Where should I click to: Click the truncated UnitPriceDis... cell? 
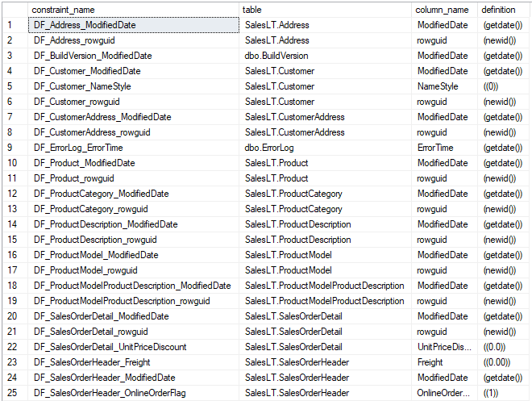[x=444, y=347]
